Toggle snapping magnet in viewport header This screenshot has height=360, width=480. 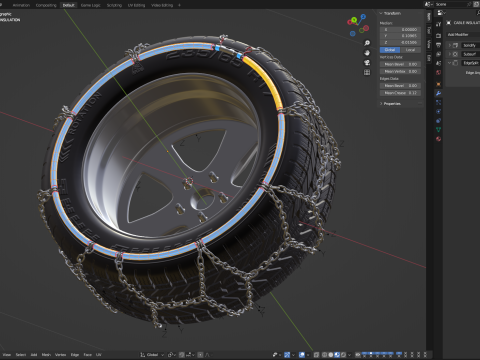[182, 355]
